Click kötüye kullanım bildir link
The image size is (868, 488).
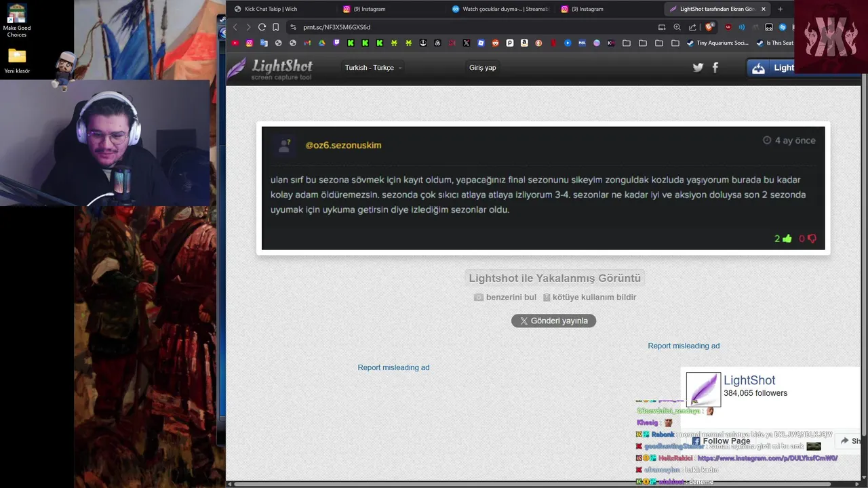point(589,297)
